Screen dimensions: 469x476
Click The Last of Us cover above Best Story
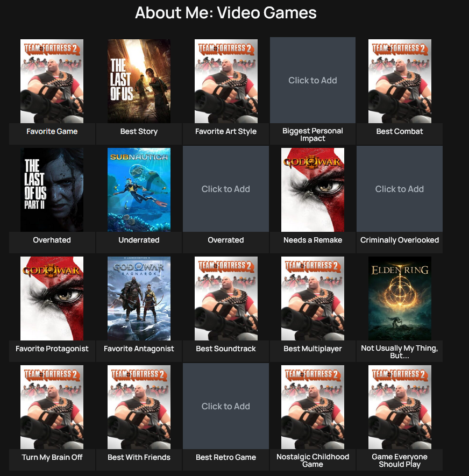tap(139, 81)
